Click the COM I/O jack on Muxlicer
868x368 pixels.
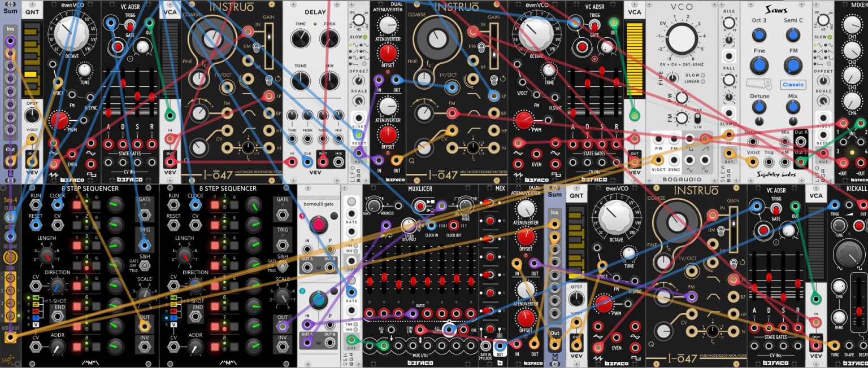click(x=420, y=329)
